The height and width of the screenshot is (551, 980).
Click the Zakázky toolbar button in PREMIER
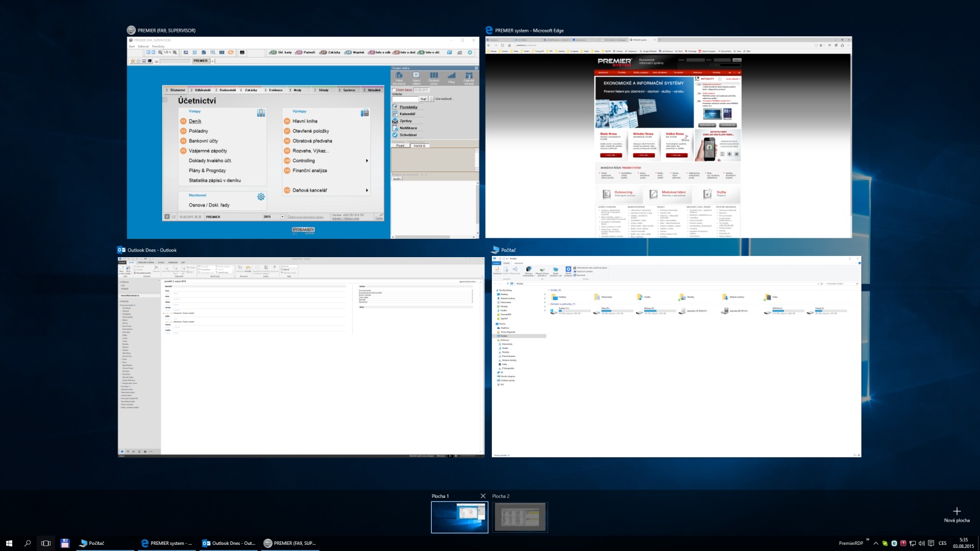[x=330, y=52]
